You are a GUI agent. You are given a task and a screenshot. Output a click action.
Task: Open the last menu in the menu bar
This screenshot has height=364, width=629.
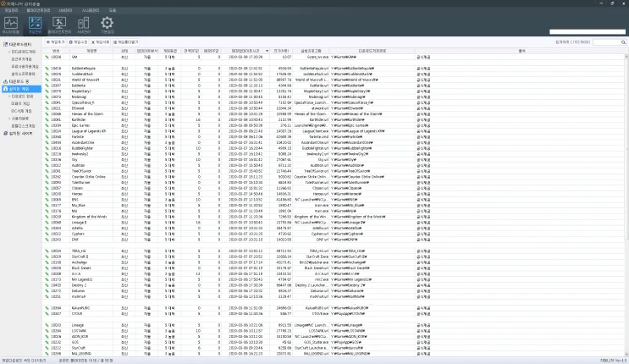(113, 10)
